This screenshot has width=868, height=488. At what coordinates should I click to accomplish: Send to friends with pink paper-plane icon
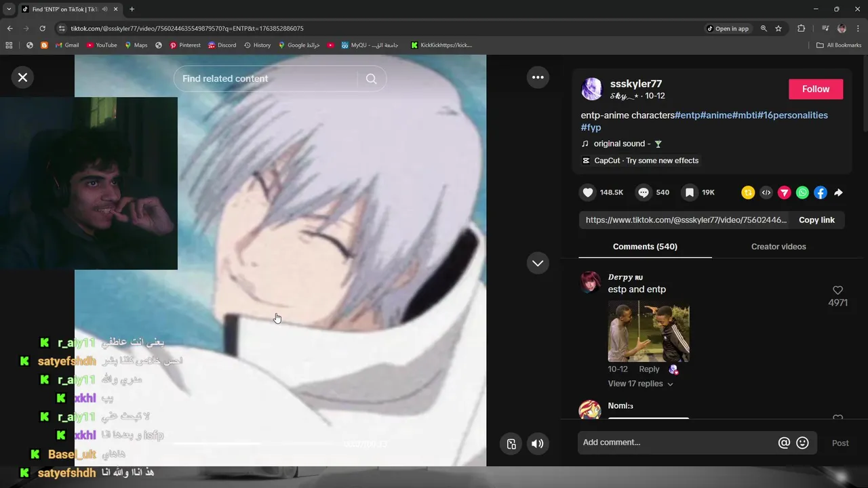[784, 192]
